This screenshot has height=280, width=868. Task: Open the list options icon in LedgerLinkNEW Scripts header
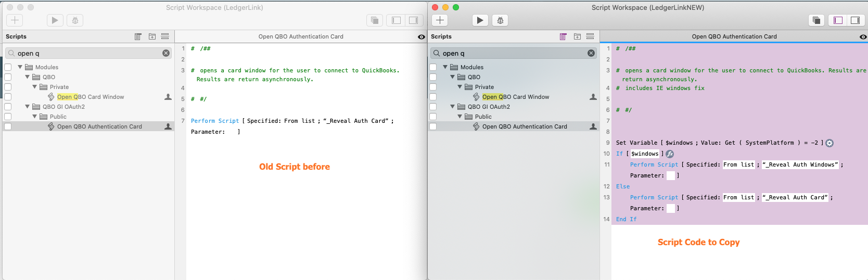[x=590, y=36]
